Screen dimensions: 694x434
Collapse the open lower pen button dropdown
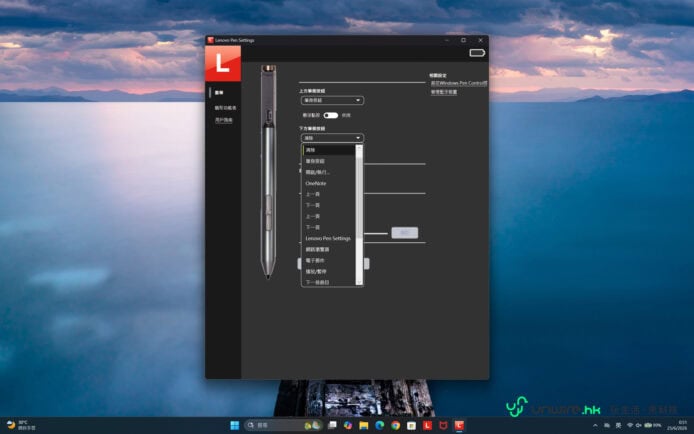point(332,138)
